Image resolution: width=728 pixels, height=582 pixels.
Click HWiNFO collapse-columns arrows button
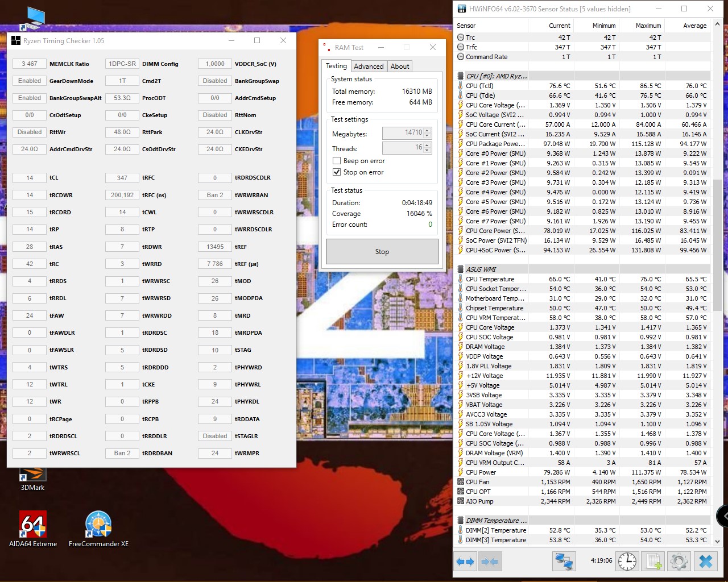(489, 562)
